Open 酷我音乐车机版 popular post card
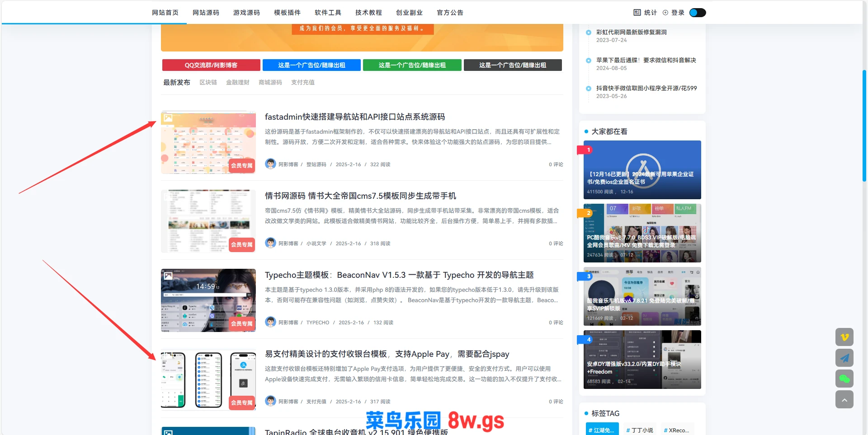This screenshot has width=868, height=435. click(642, 296)
